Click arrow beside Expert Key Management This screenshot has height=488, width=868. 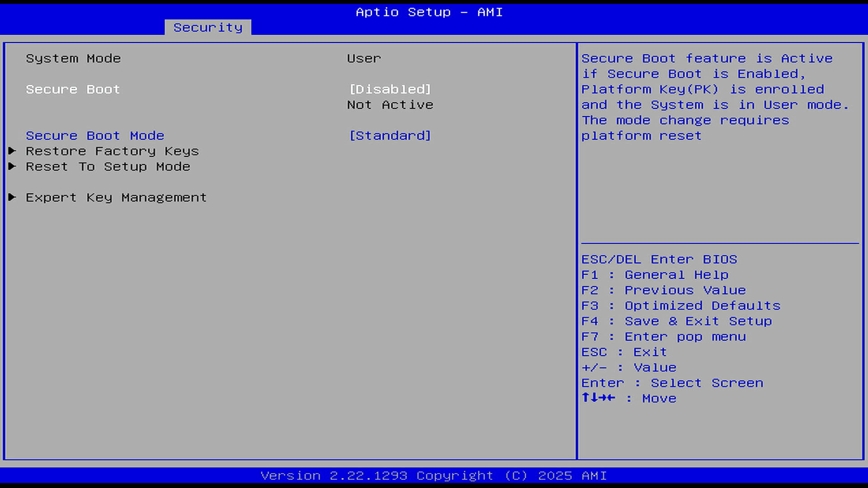[12, 197]
